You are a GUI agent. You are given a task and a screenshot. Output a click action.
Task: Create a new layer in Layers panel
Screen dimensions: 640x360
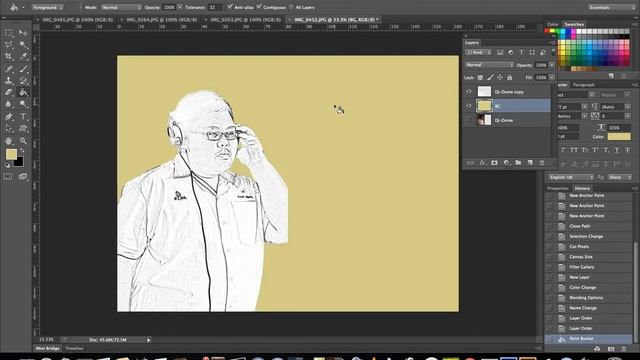click(530, 163)
